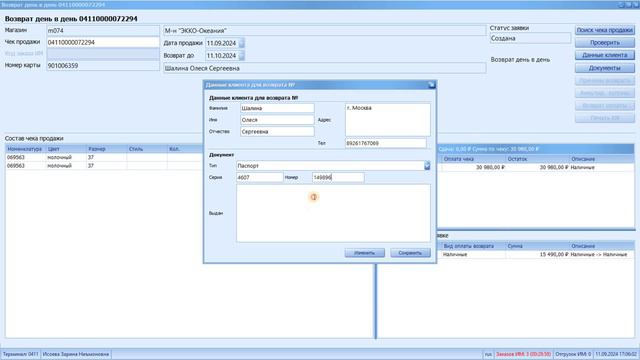
Task: Click the passport 'Номер' field
Action: [338, 178]
